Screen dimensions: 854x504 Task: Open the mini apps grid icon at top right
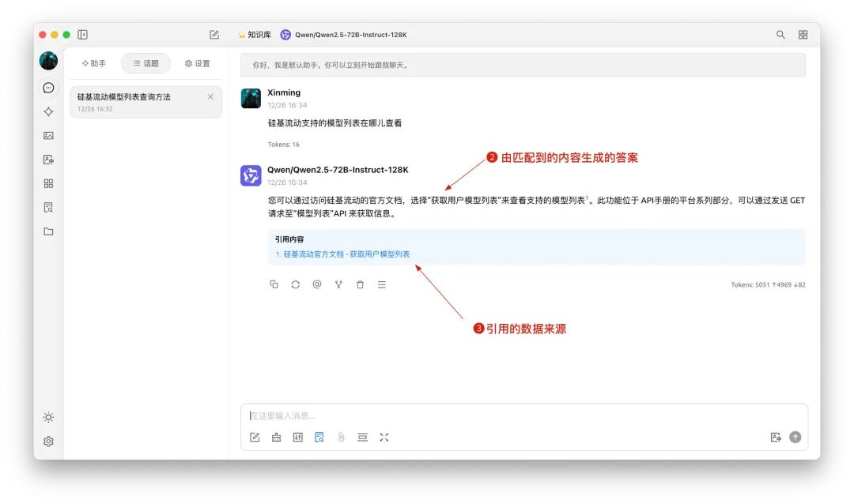pos(803,35)
